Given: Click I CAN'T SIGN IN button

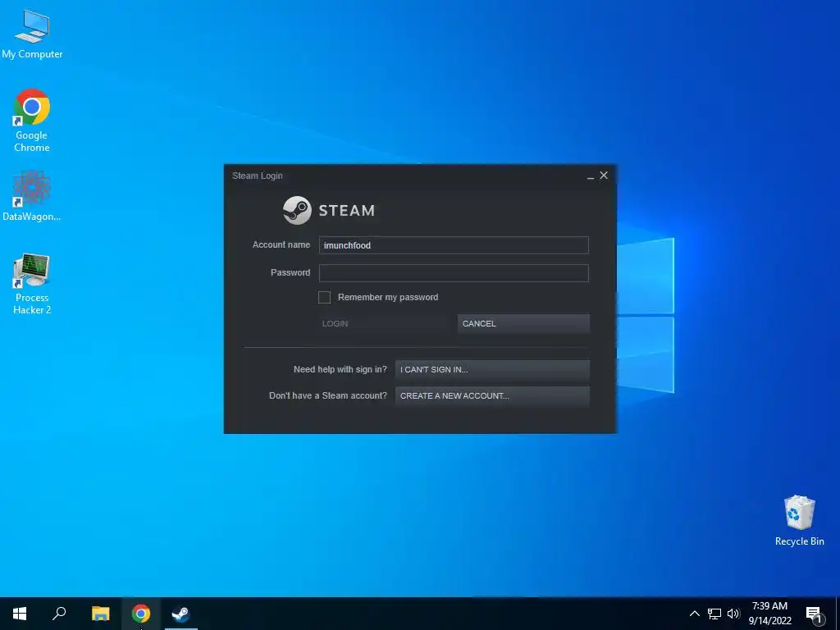Looking at the screenshot, I should 492,370.
